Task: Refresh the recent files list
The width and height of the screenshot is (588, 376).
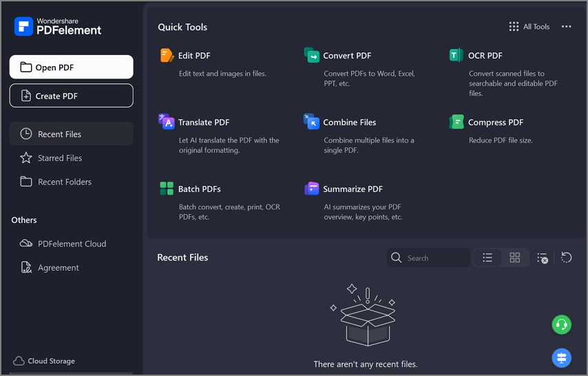Action: [566, 258]
